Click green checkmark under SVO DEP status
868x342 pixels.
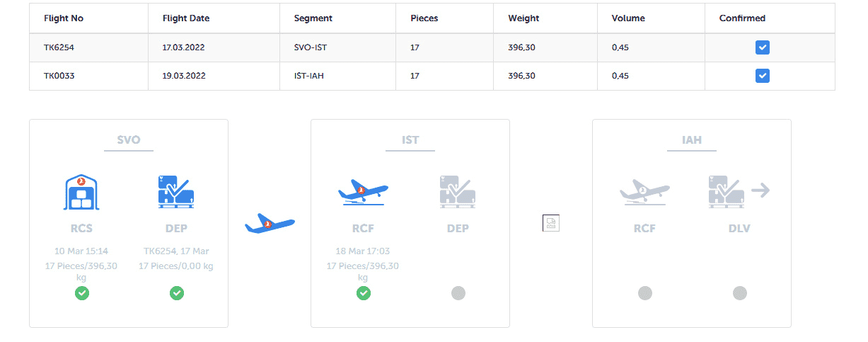click(x=177, y=292)
